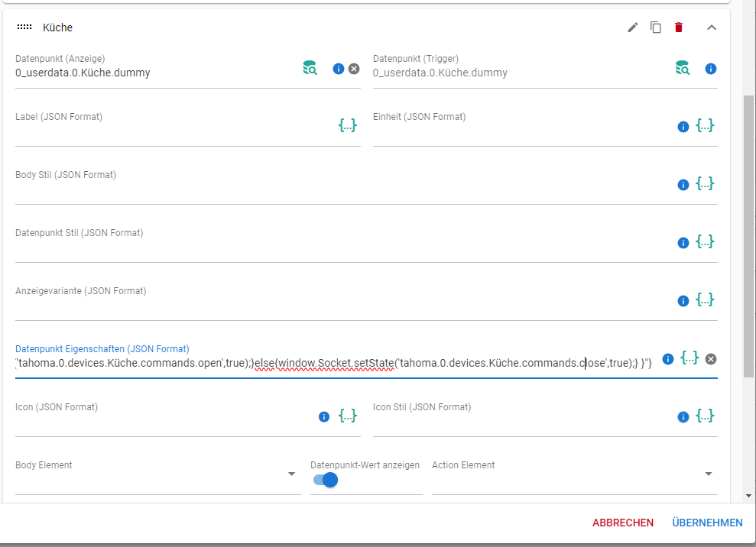Clear the Datenpunkt Eigenschaften field
Image resolution: width=756 pixels, height=547 pixels.
[711, 359]
